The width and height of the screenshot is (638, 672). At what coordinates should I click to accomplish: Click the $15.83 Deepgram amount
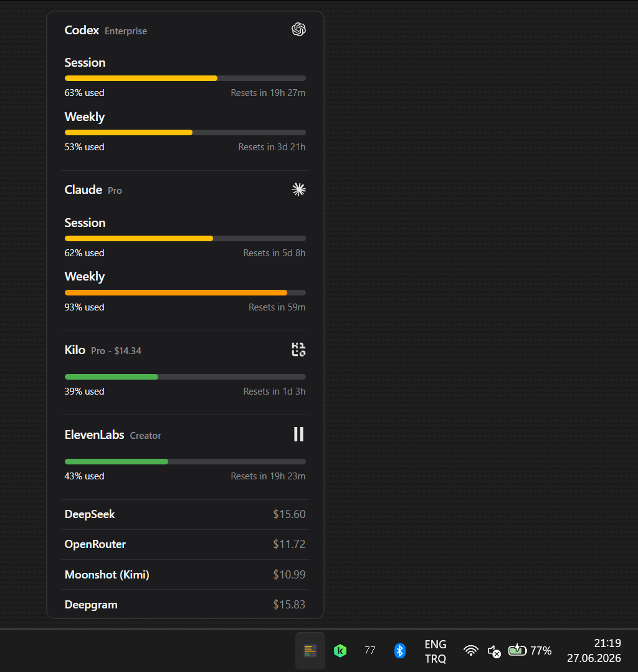coord(289,604)
